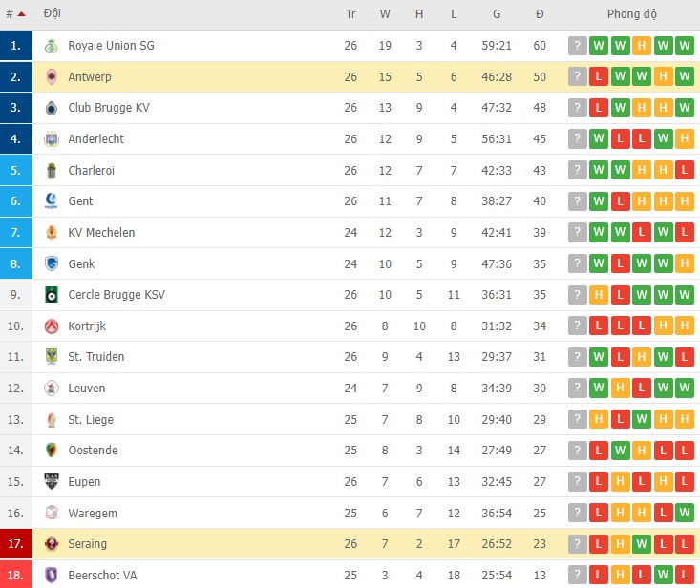Click the Royale Union SG team crest

coord(52,46)
